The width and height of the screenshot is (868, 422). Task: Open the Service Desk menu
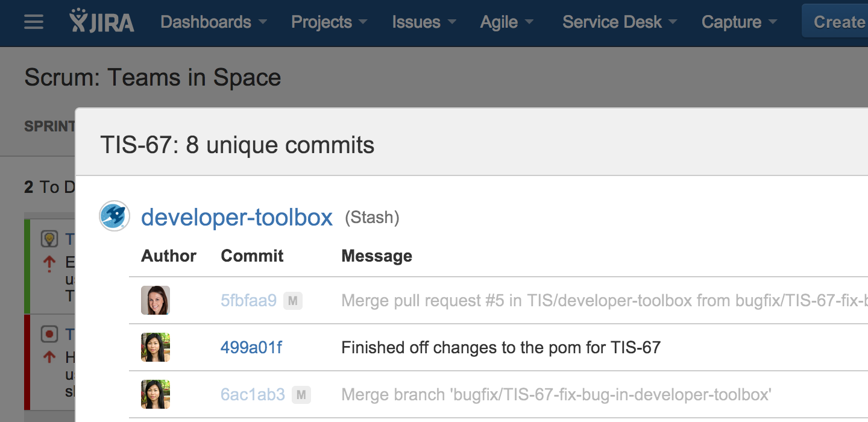pyautogui.click(x=619, y=22)
